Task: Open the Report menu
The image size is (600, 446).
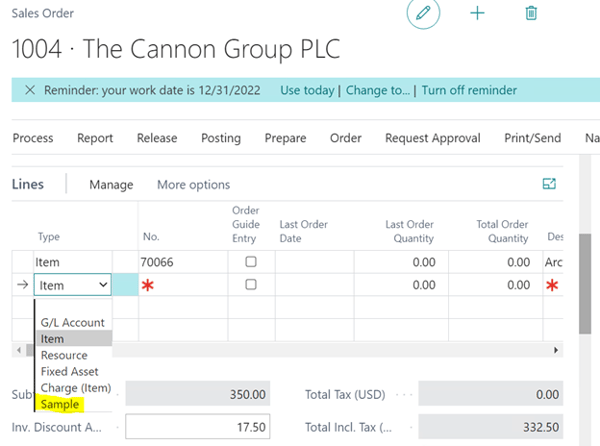Action: tap(95, 138)
